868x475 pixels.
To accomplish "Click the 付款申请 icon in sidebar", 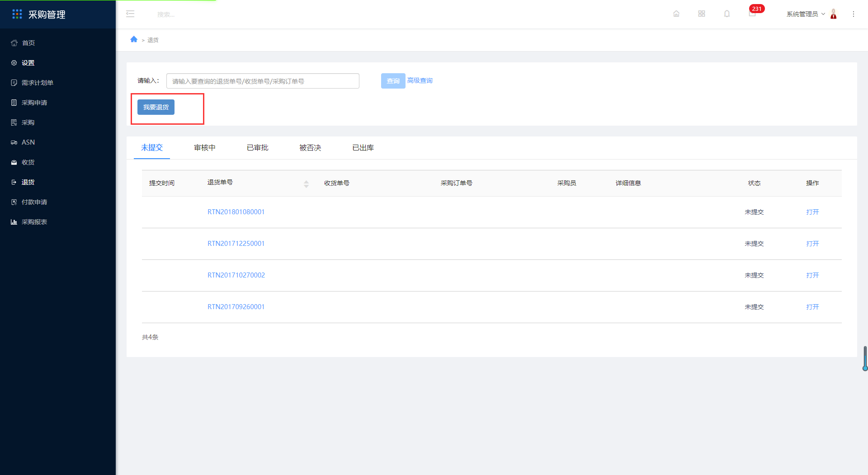I will (x=14, y=202).
